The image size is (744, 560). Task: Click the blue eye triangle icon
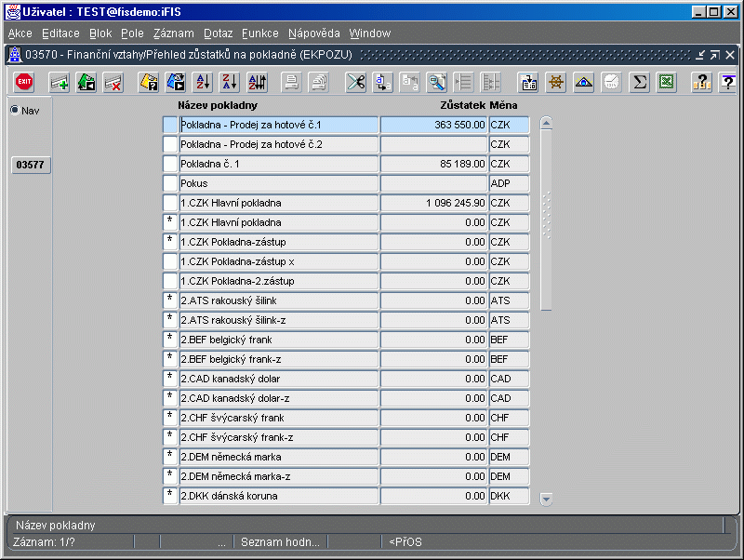(x=584, y=82)
